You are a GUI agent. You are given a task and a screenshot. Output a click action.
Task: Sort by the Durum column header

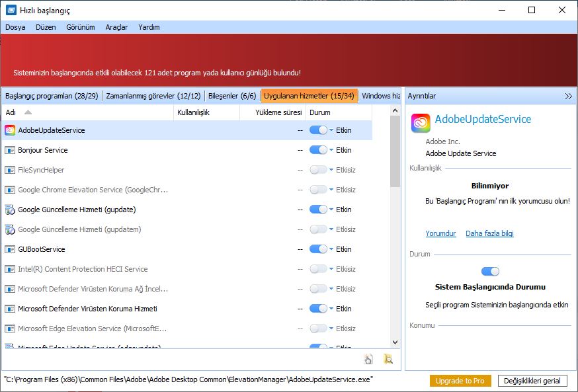[x=339, y=112]
